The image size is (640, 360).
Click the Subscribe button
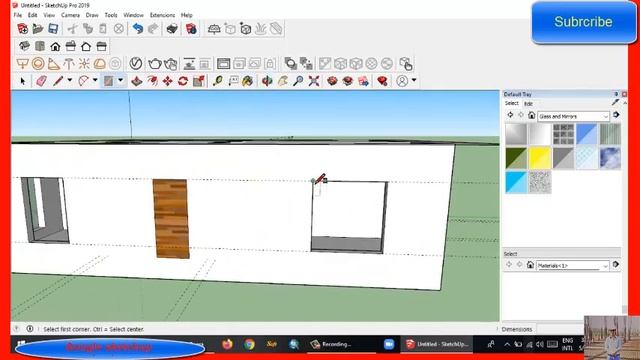click(583, 22)
